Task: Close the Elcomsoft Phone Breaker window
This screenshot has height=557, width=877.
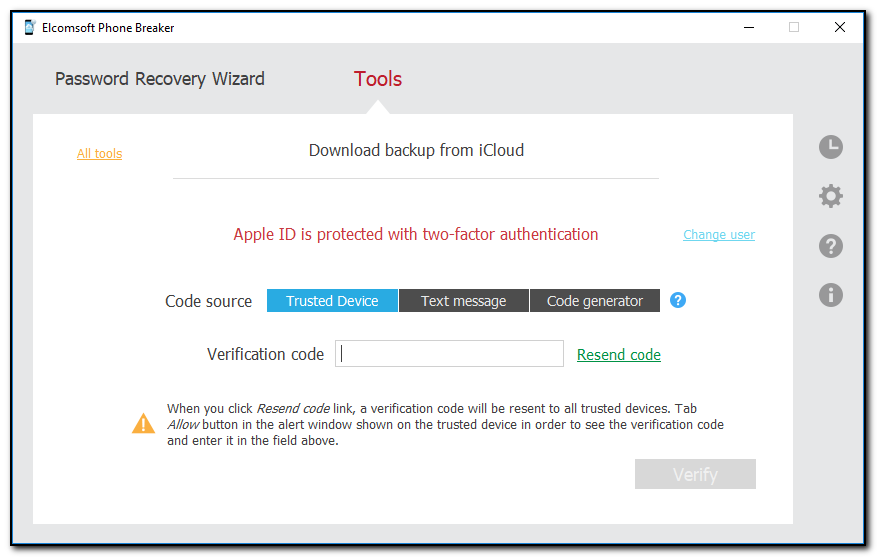Action: (840, 28)
